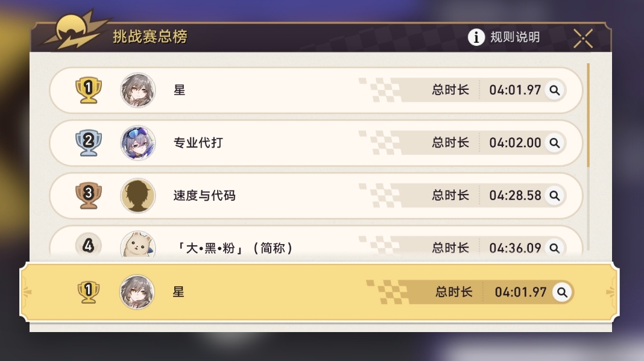644x361 pixels.
Task: Click the gold first-place trophy in the top list row
Action: 89,90
